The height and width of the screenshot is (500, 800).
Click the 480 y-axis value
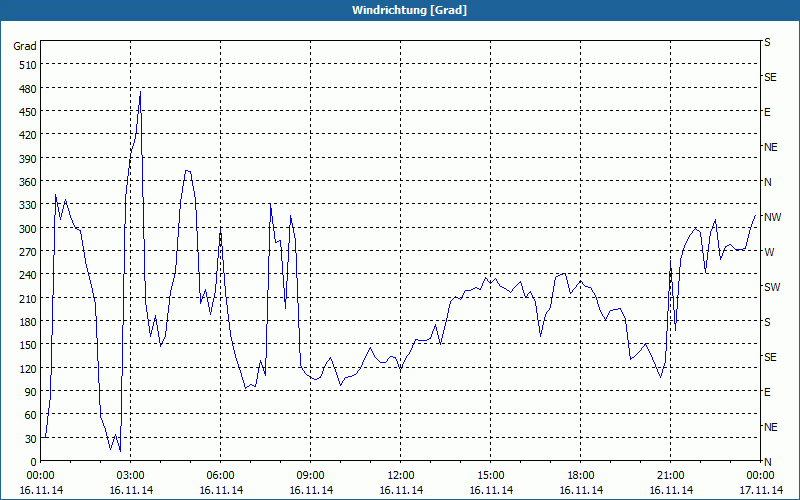pos(28,89)
